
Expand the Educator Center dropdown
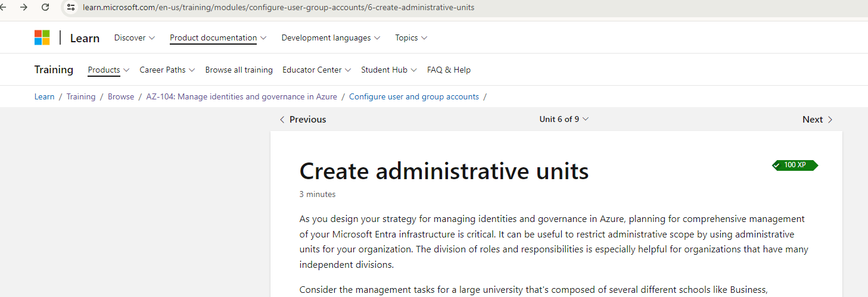pyautogui.click(x=316, y=70)
